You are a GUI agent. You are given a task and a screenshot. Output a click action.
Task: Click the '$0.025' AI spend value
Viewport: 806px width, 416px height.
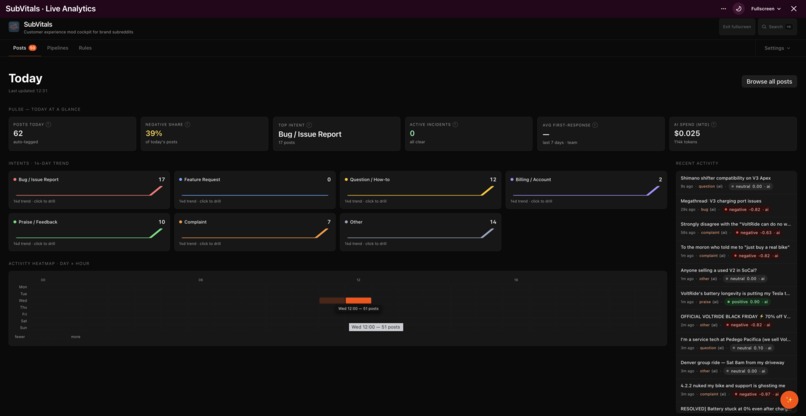pos(687,134)
